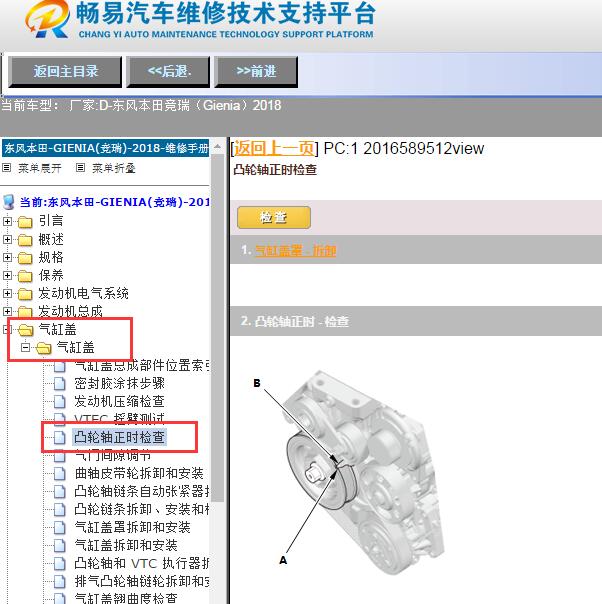The height and width of the screenshot is (604, 602).
Task: Click the 菜单折叠 list icon
Action: [80, 168]
